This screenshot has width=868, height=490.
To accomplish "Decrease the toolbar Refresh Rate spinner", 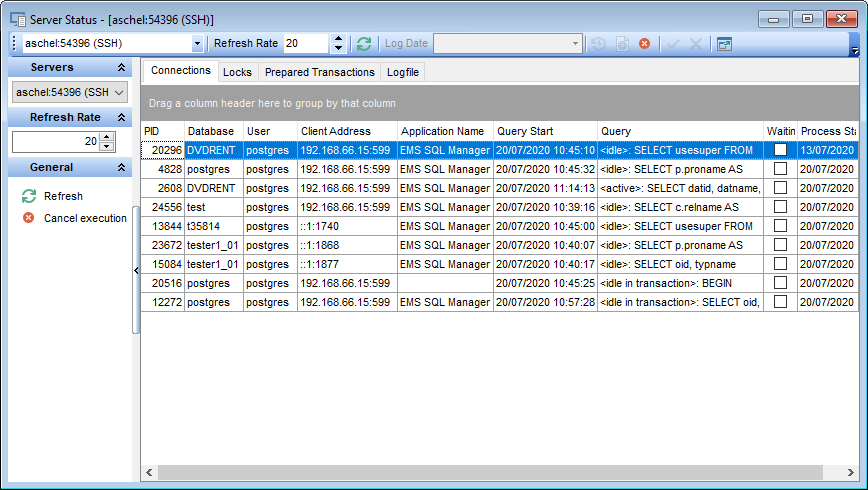I will tap(338, 49).
